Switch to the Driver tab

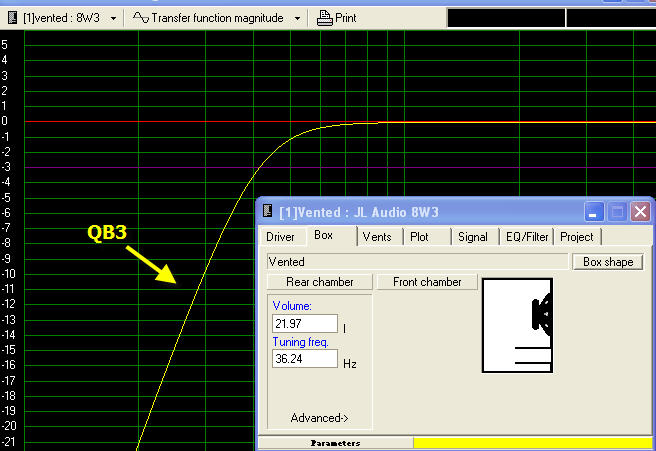click(280, 237)
